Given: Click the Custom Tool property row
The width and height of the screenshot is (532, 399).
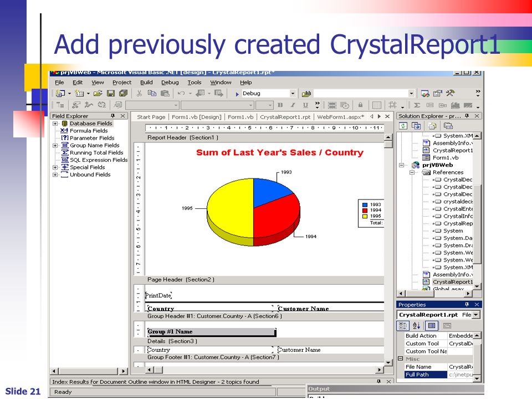Looking at the screenshot, I should coord(438,344).
